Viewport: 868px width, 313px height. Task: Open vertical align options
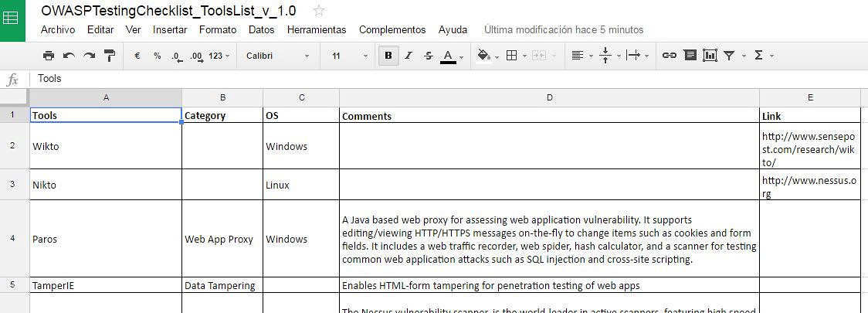[x=605, y=56]
